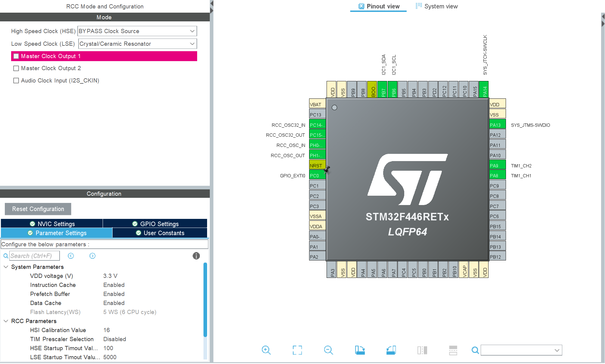Switch to Pinout view tab
The width and height of the screenshot is (605, 364).
click(378, 6)
